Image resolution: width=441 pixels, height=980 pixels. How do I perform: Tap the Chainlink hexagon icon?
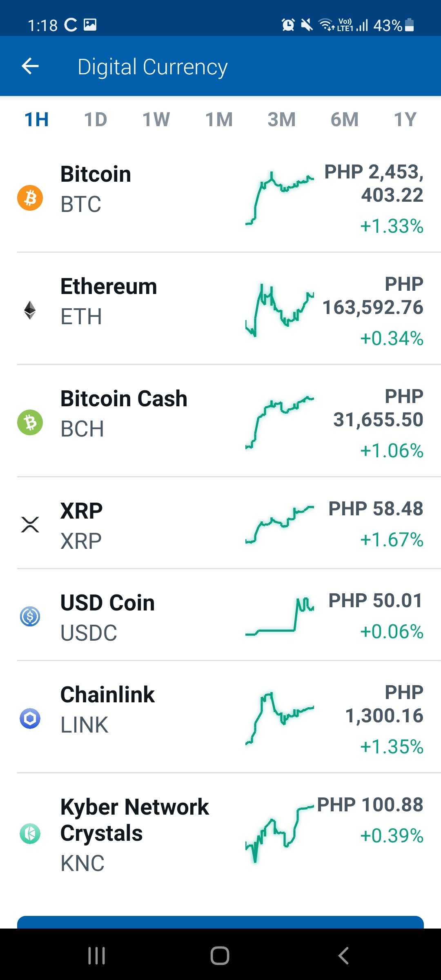(30, 718)
